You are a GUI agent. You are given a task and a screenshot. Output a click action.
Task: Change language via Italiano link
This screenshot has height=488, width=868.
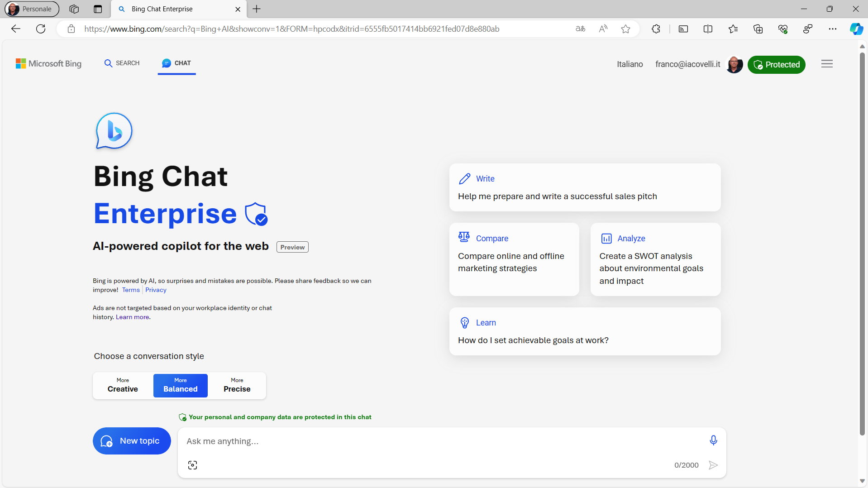(630, 64)
